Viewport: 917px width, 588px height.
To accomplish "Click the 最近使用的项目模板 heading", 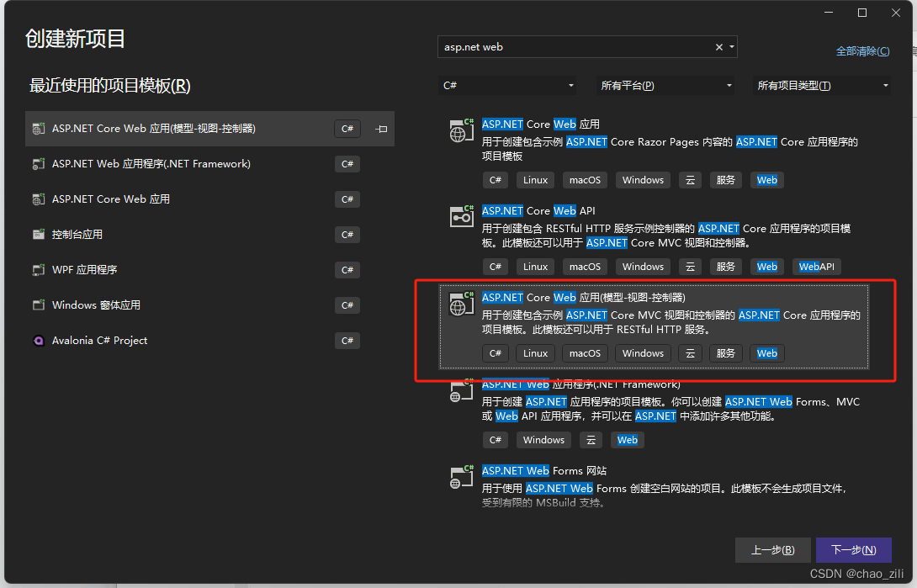I will (x=110, y=86).
